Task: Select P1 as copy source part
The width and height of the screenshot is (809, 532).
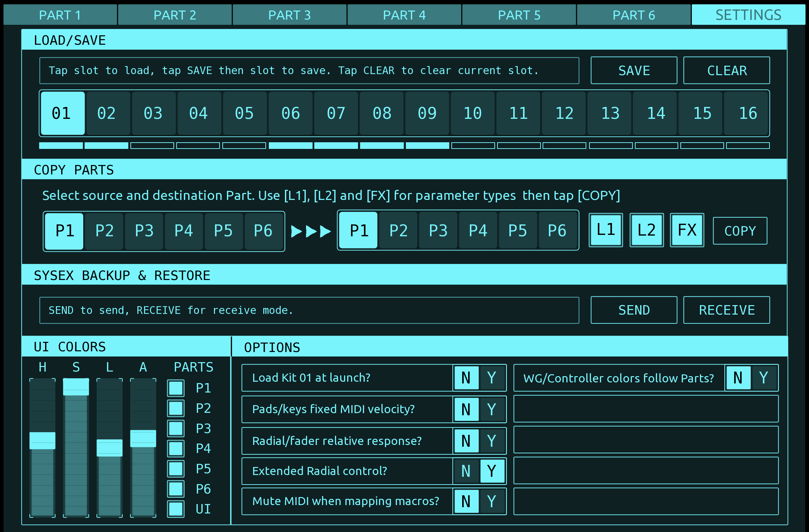Action: coord(64,231)
